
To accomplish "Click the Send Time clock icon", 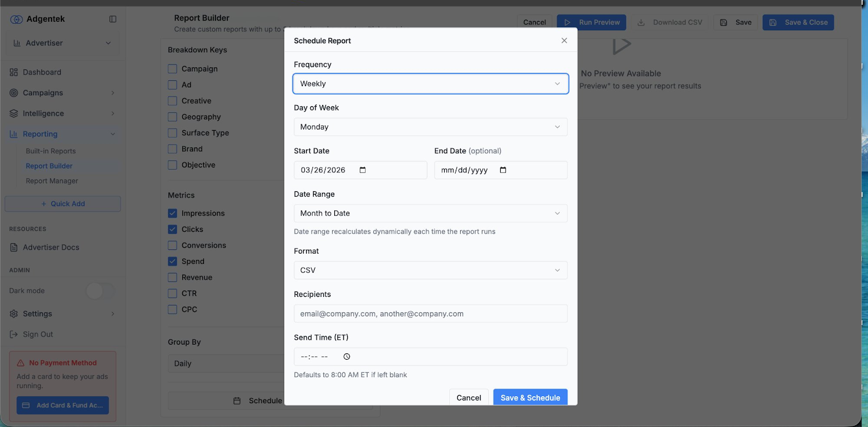I will pyautogui.click(x=347, y=357).
